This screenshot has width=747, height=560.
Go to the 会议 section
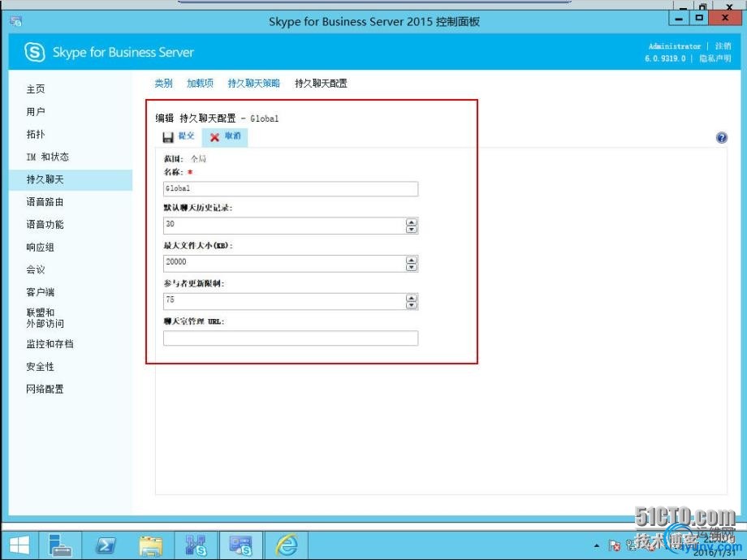click(x=36, y=269)
